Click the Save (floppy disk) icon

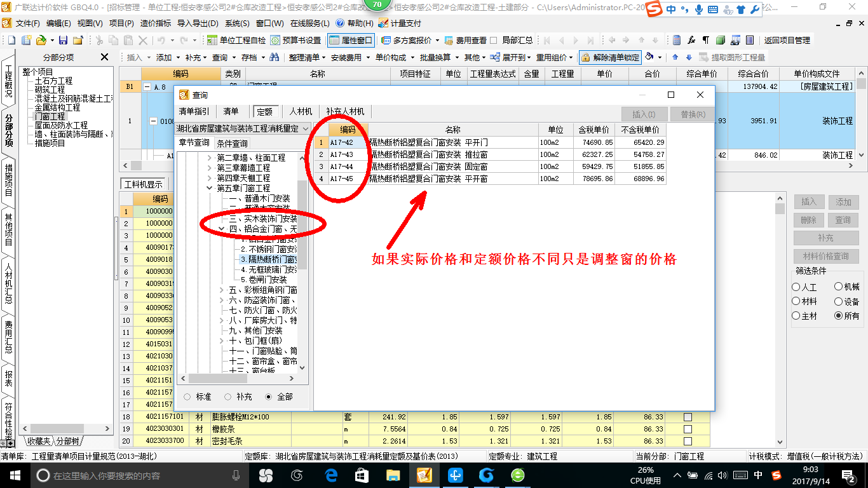(x=63, y=40)
